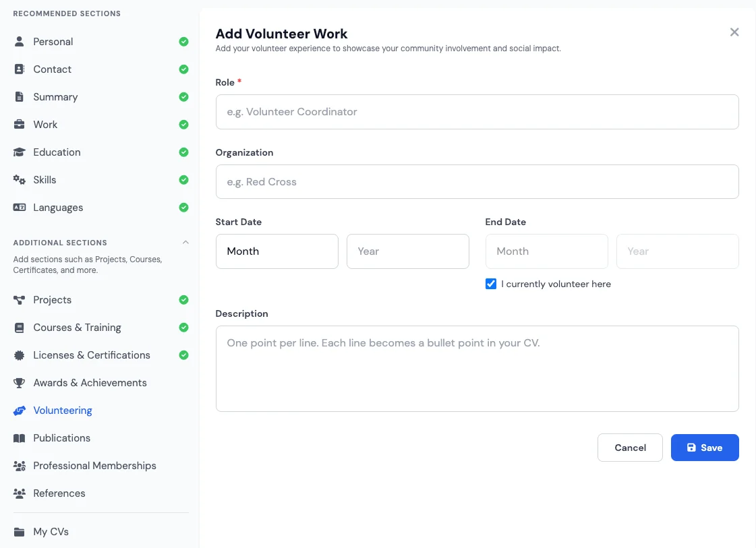
Task: Open Licenses & Certifications section
Action: (x=100, y=355)
